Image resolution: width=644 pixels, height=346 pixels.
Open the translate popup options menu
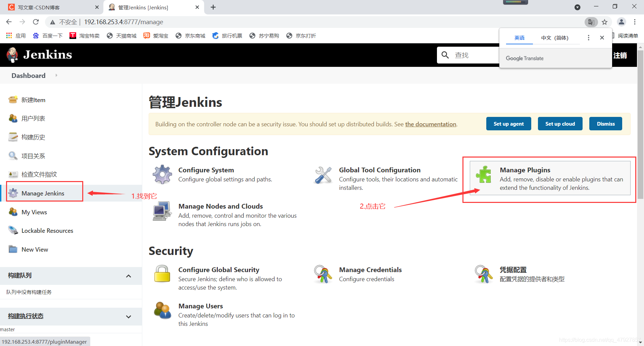[x=588, y=38]
